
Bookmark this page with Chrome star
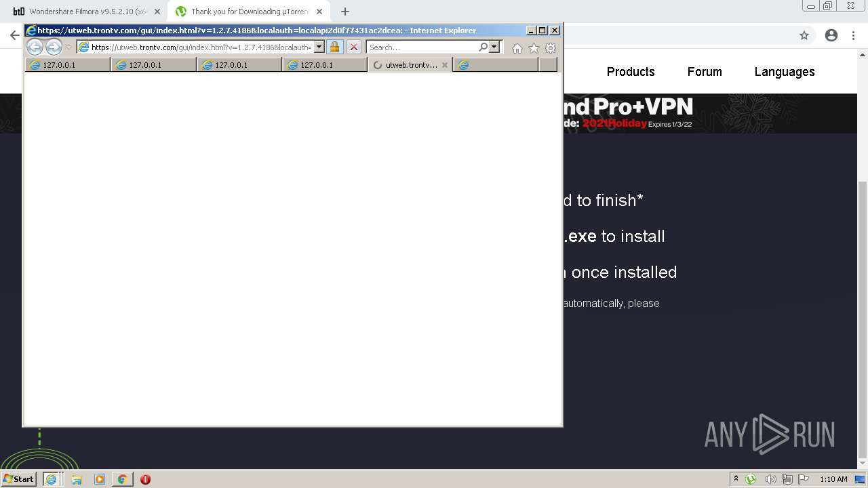[x=804, y=35]
